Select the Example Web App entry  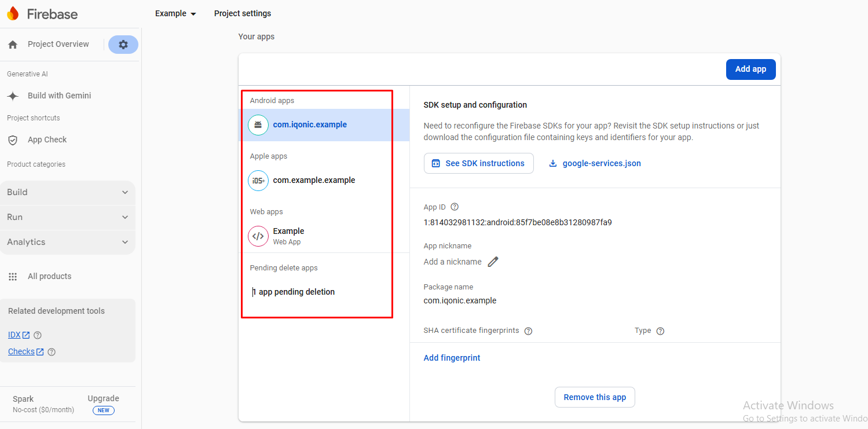coord(325,236)
